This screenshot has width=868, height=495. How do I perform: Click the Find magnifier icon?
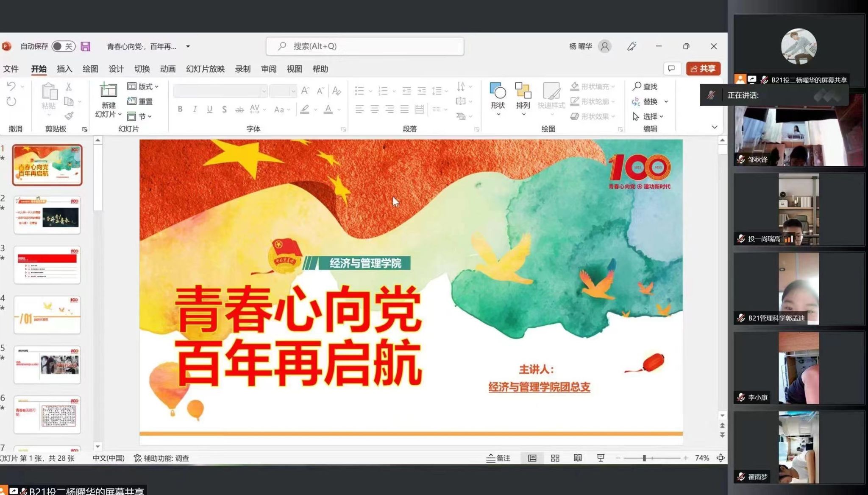[637, 87]
